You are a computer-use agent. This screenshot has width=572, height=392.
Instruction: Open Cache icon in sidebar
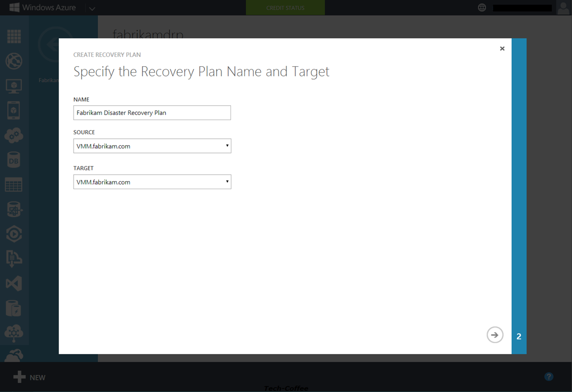pyautogui.click(x=14, y=309)
